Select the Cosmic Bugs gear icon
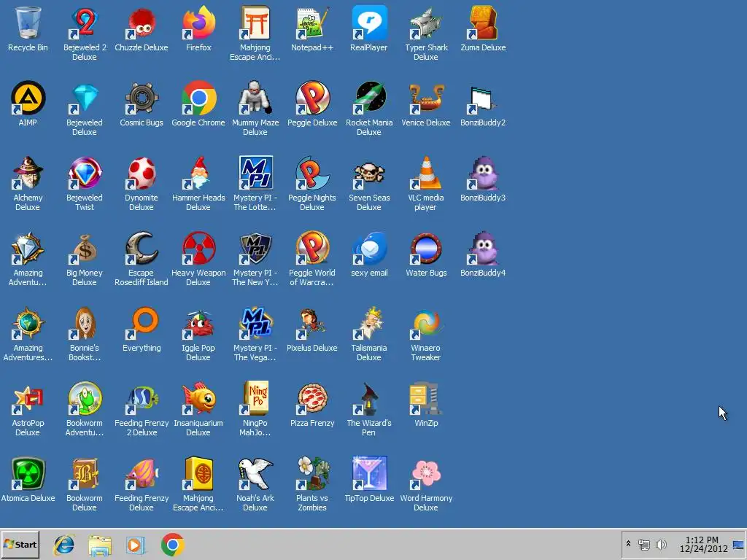Image resolution: width=747 pixels, height=560 pixels. click(142, 98)
